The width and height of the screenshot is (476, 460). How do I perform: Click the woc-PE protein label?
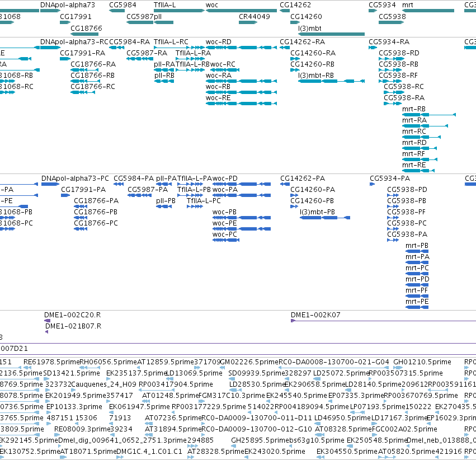(x=224, y=223)
